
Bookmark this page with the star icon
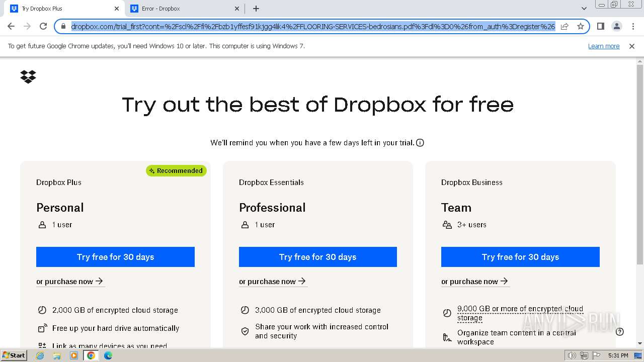581,26
